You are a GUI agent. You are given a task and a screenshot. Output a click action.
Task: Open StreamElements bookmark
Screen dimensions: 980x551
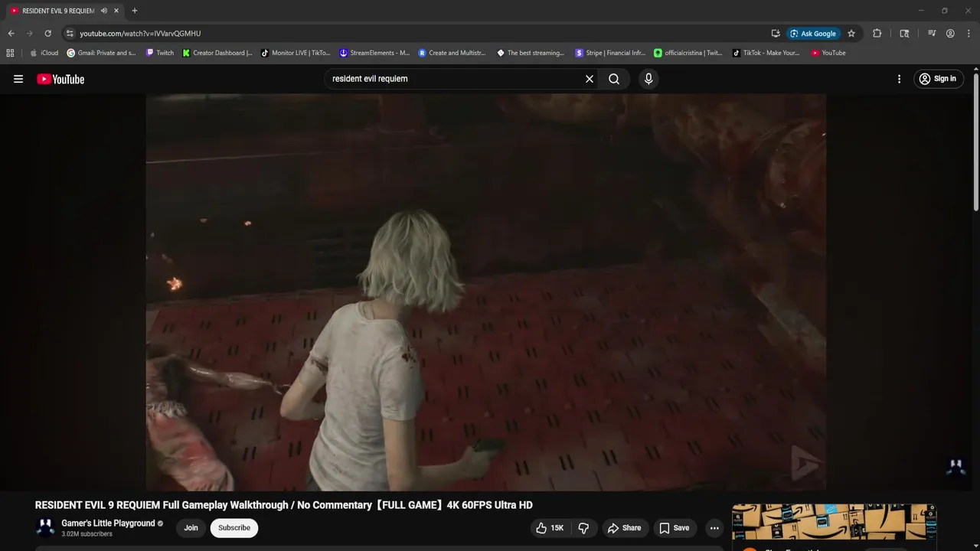(x=375, y=53)
